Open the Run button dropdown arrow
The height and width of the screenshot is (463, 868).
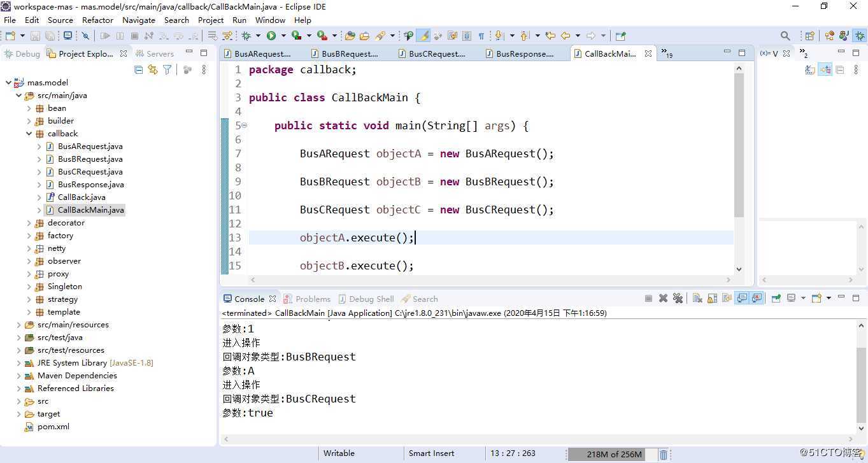coord(283,36)
